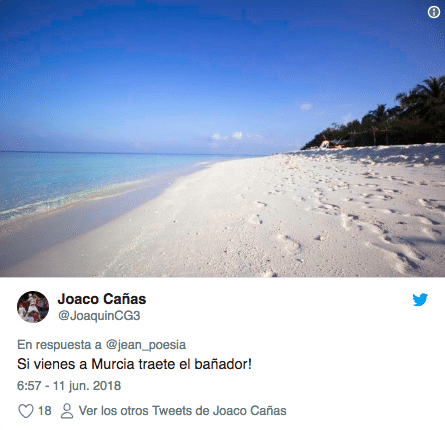445x430 pixels.
Task: Open Joaco Cañas profile avatar
Action: [x=33, y=307]
